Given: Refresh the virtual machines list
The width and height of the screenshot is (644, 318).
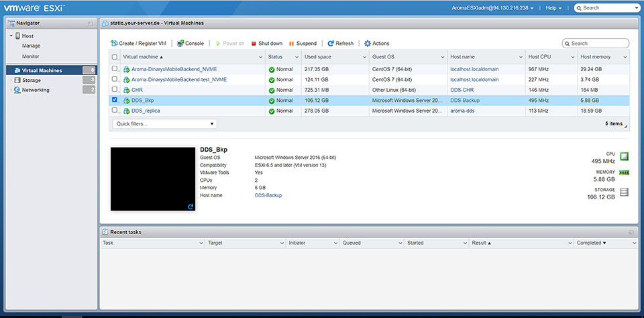Looking at the screenshot, I should click(340, 43).
